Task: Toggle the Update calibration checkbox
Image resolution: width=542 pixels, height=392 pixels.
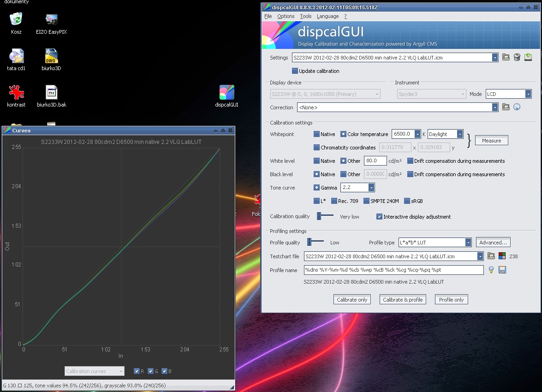Action: [295, 71]
